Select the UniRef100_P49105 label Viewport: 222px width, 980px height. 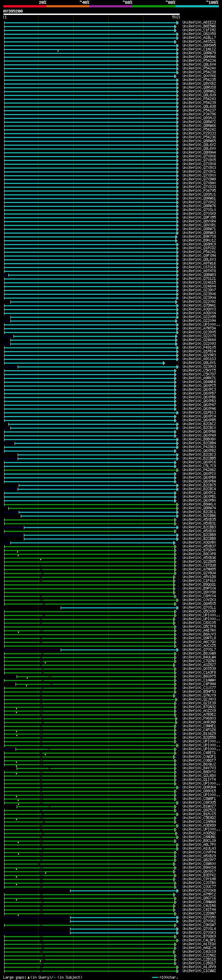coord(199,347)
